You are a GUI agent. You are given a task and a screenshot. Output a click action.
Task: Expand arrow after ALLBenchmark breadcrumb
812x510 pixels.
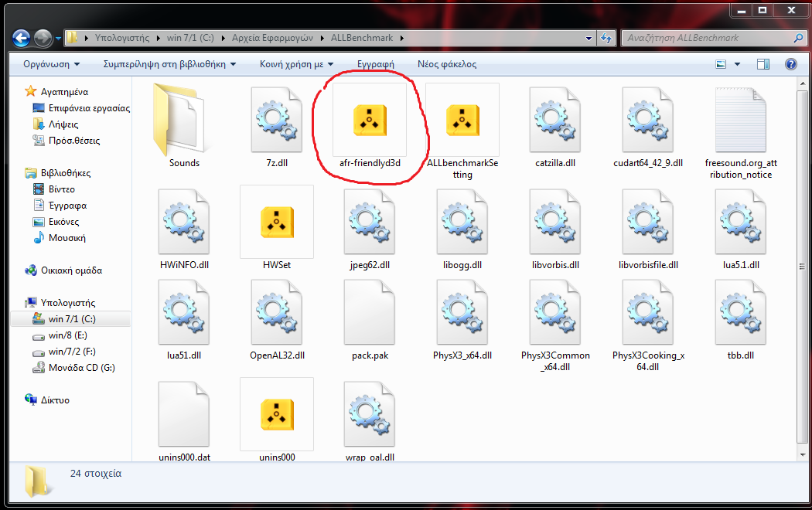click(x=401, y=38)
